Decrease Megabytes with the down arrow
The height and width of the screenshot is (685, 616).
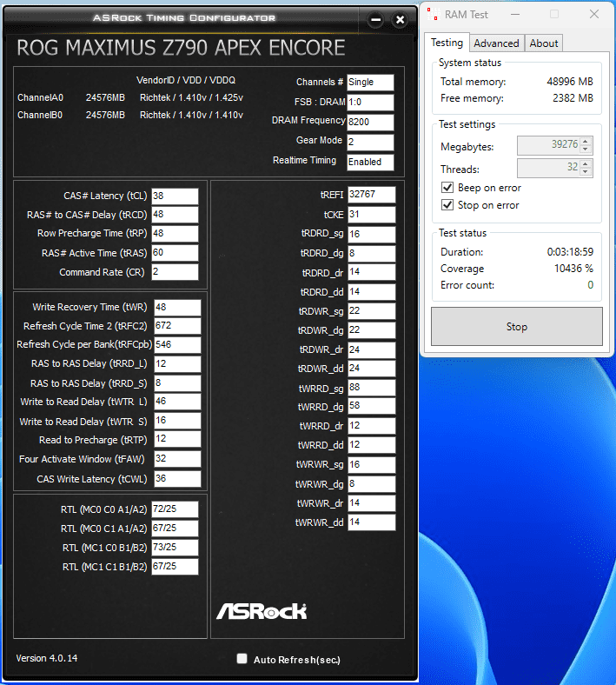click(x=586, y=150)
